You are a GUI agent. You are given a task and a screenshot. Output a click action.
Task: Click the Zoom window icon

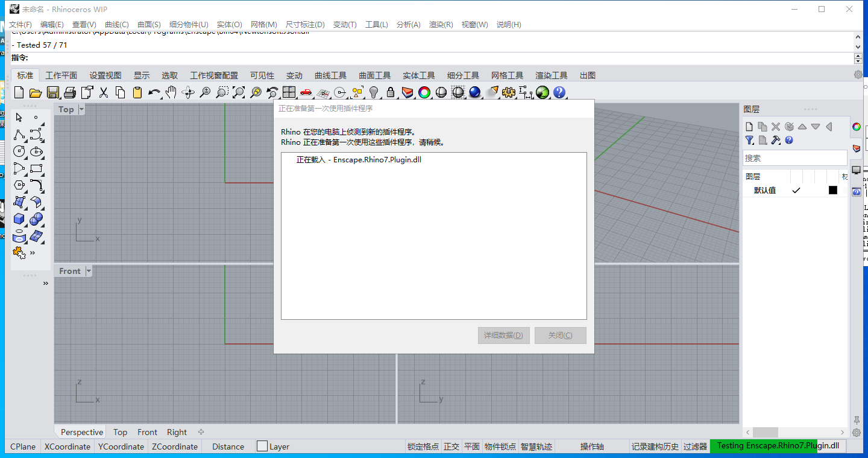coord(222,92)
